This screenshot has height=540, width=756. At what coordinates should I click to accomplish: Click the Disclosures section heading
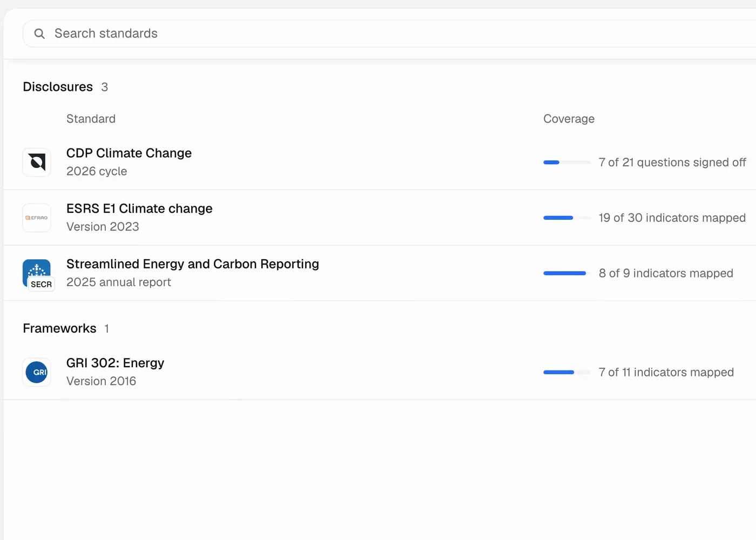point(58,87)
